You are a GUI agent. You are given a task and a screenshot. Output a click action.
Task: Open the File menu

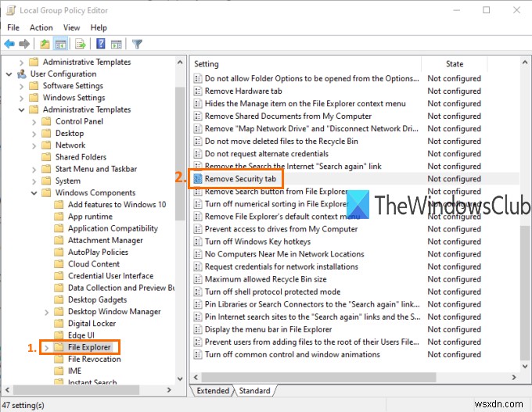pos(13,27)
